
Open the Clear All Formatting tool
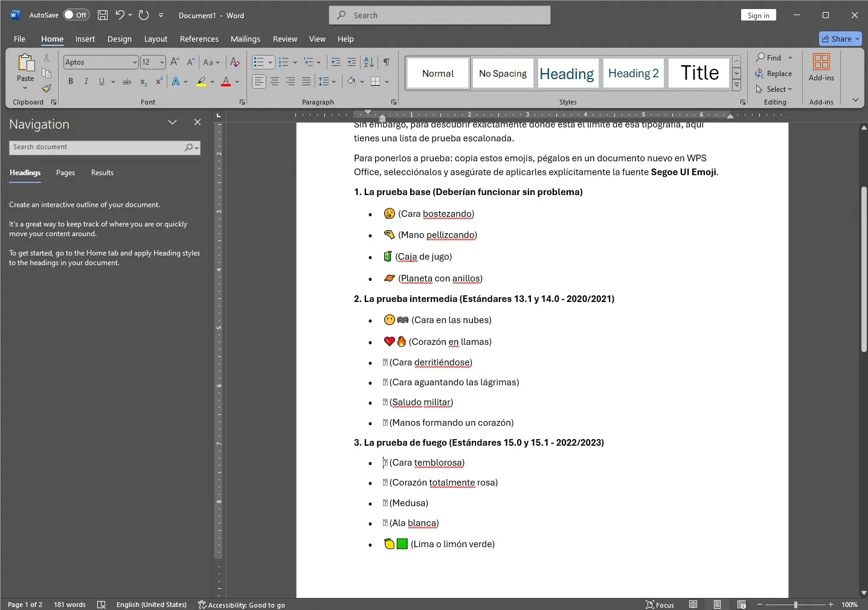pyautogui.click(x=234, y=62)
